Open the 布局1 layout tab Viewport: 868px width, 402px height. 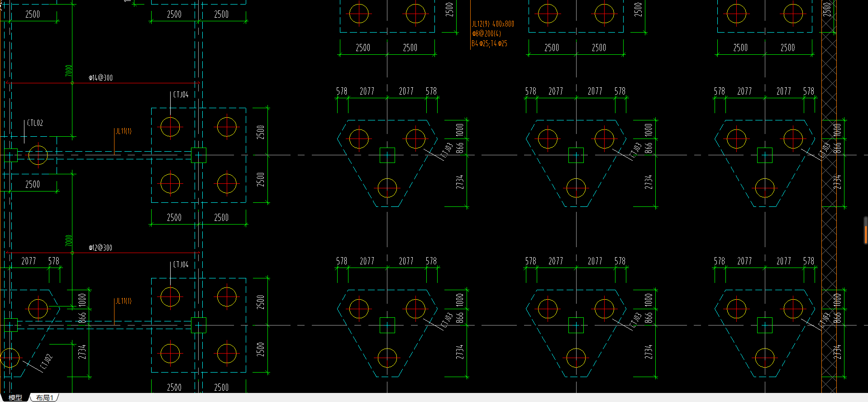(x=45, y=397)
